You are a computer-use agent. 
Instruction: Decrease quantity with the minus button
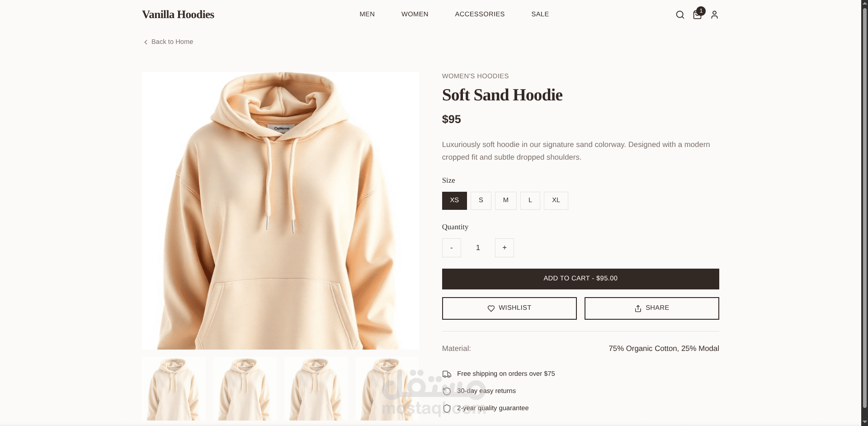[x=451, y=248]
